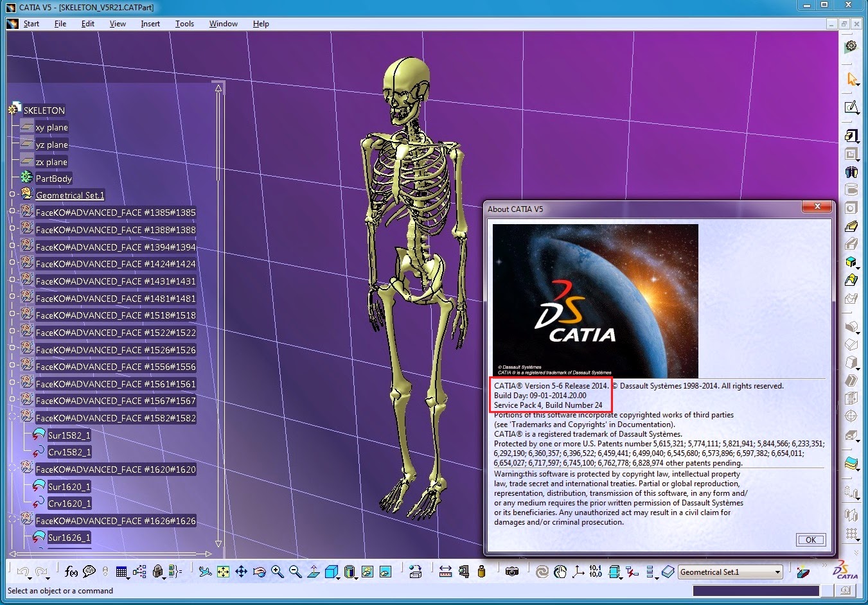Click the 10.1/10.0 precision icon
The width and height of the screenshot is (868, 605).
(x=596, y=572)
